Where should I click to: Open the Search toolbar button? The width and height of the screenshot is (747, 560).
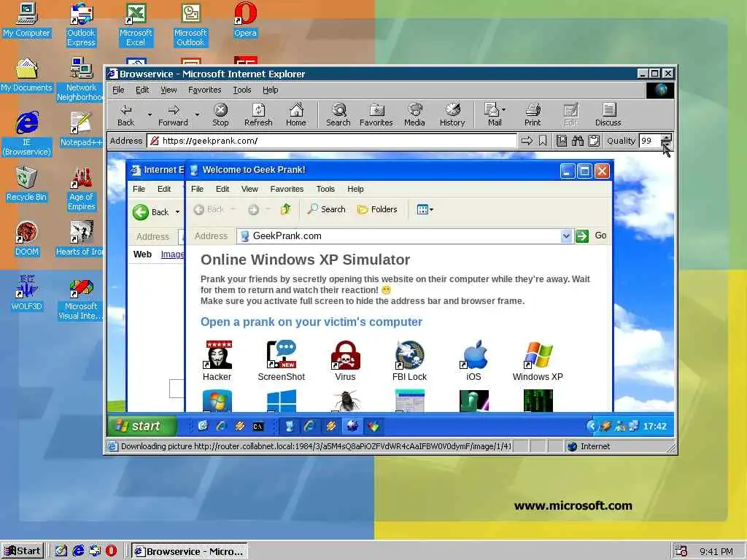[x=338, y=115]
